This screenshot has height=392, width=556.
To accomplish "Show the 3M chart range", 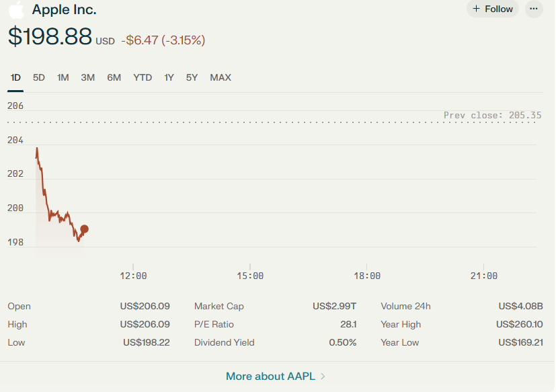I will click(x=87, y=78).
